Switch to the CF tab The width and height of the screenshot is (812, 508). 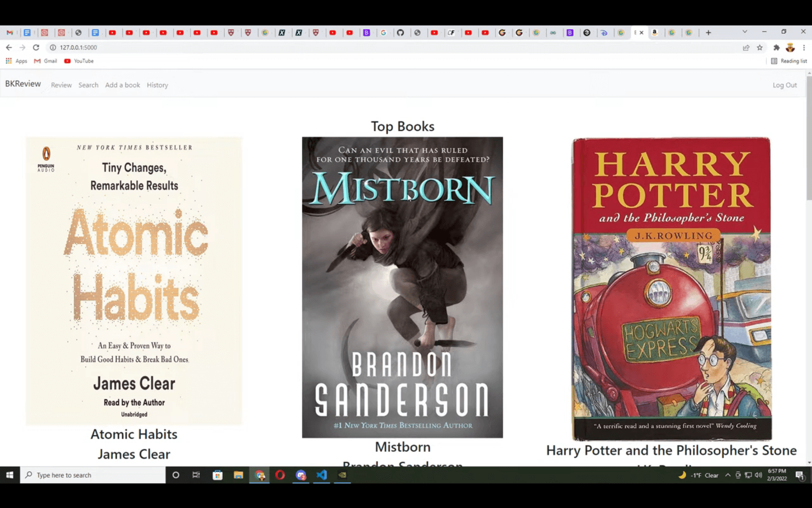[x=451, y=33]
